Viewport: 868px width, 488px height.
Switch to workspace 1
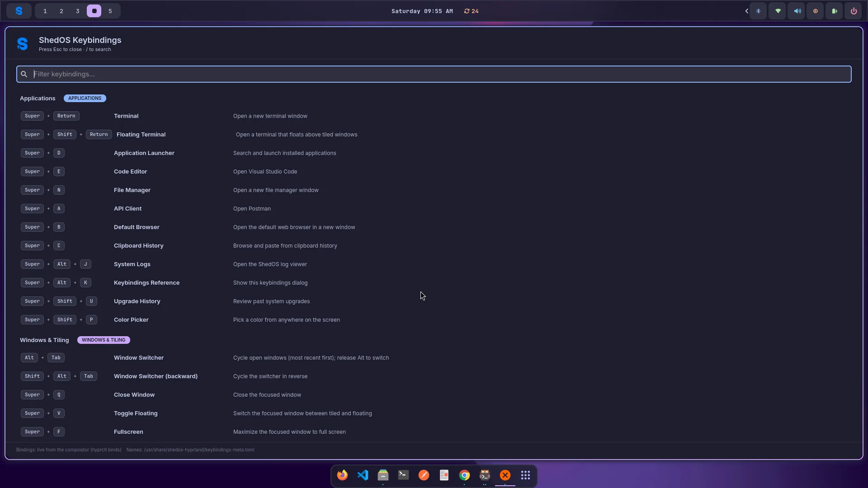click(x=45, y=11)
